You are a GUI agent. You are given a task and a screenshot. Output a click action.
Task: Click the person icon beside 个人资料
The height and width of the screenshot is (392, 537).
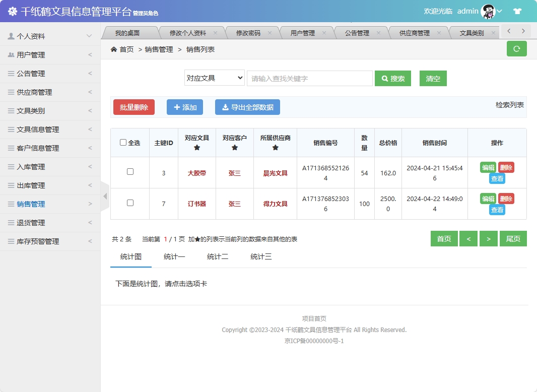[x=11, y=36]
